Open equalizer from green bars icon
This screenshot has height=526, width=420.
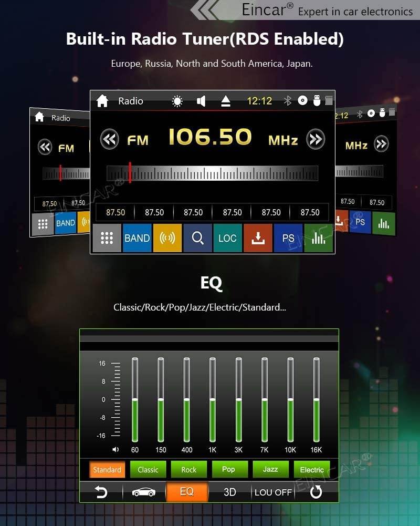pyautogui.click(x=318, y=238)
